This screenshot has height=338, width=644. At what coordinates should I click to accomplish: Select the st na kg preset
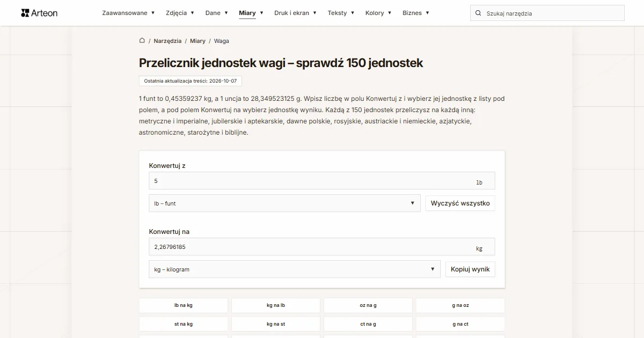[x=184, y=324]
